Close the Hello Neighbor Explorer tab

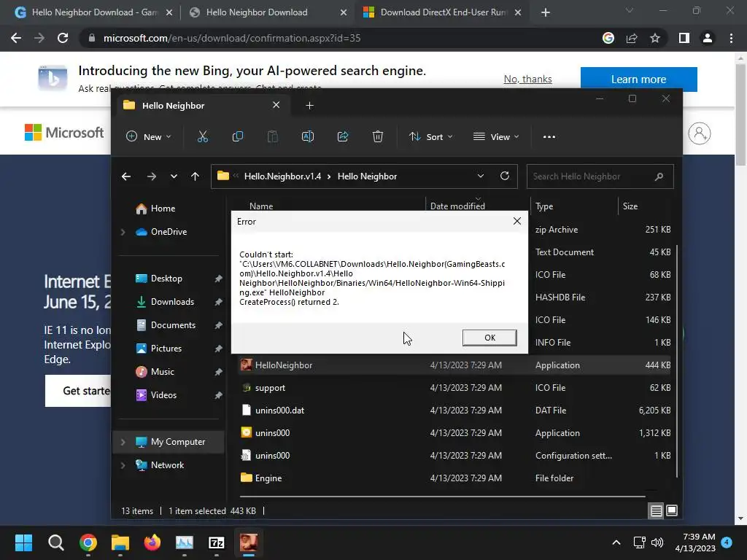276,105
